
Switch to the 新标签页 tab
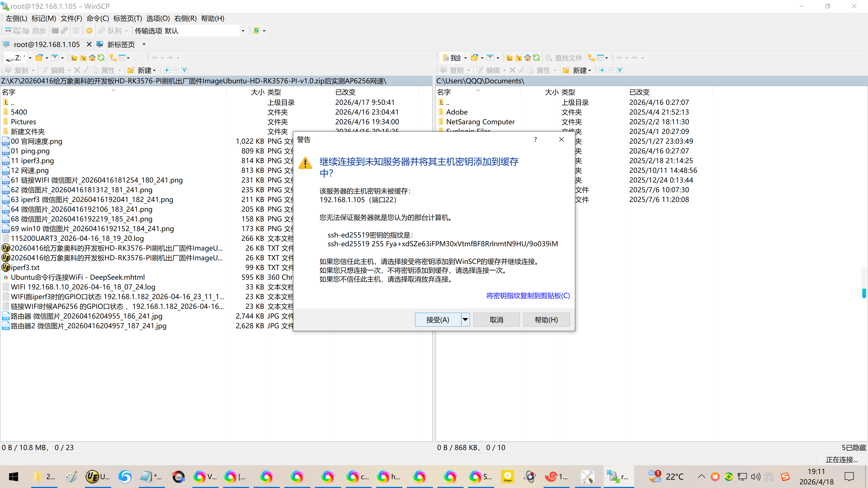click(x=121, y=45)
